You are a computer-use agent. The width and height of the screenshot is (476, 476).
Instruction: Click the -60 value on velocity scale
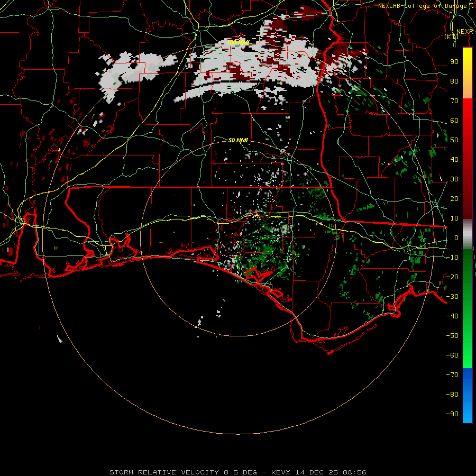coord(452,355)
